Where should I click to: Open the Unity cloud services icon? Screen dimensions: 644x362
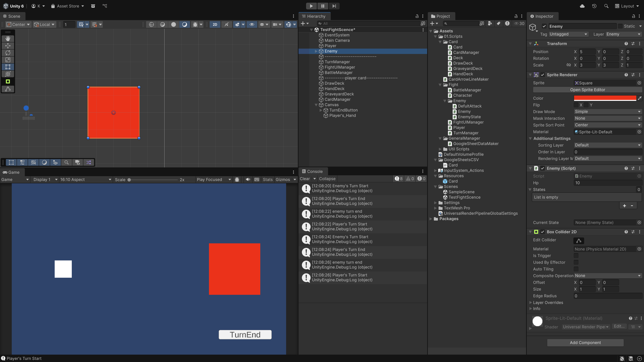pos(582,6)
